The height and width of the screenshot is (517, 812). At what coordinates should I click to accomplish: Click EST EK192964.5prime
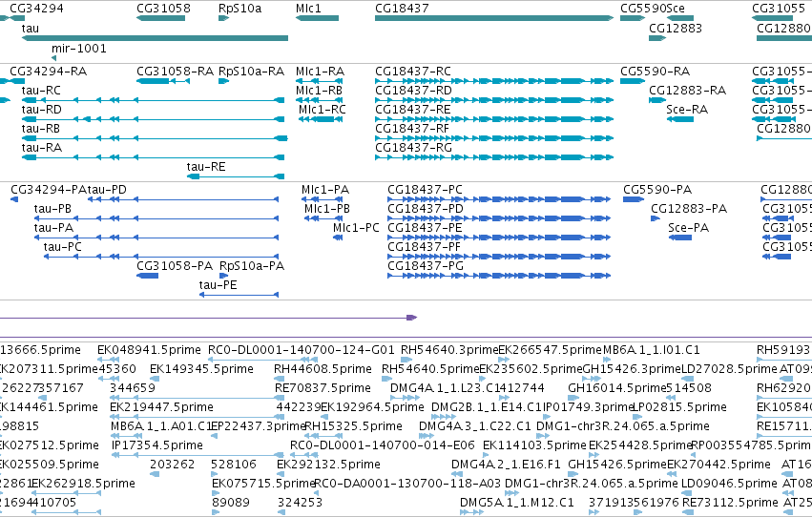coord(372,407)
